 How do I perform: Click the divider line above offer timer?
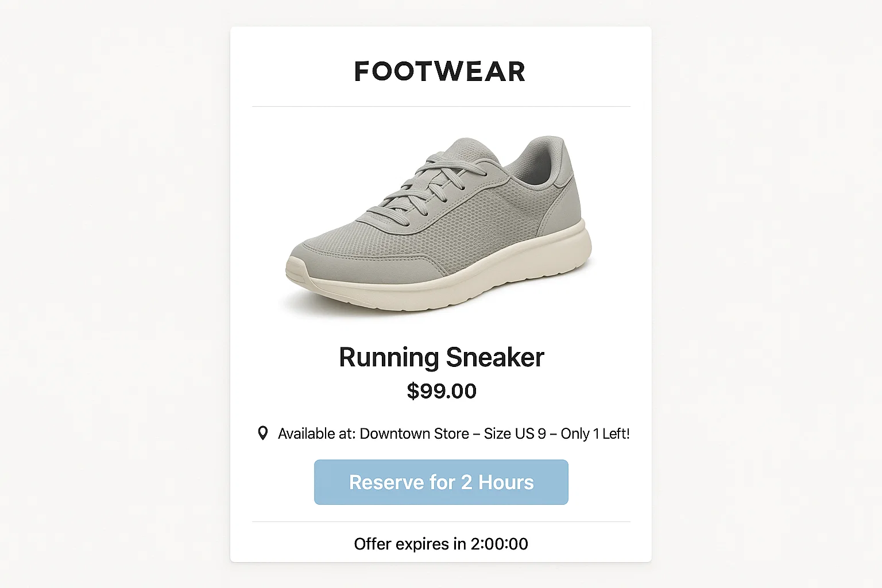pyautogui.click(x=441, y=522)
